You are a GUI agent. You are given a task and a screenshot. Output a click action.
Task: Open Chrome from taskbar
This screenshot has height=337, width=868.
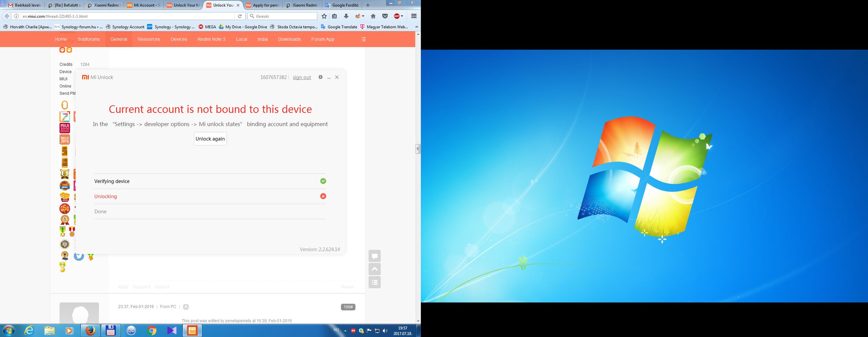click(151, 330)
